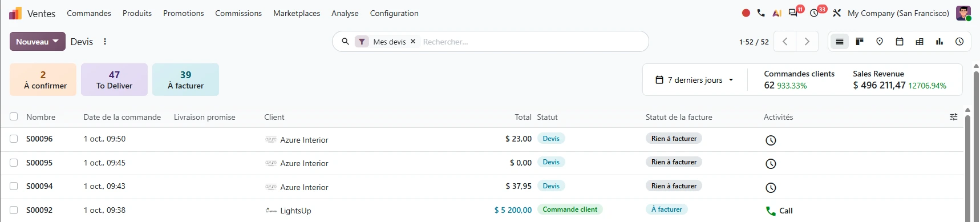
Task: Open the discuss messages icon with badge 11
Action: (793, 13)
